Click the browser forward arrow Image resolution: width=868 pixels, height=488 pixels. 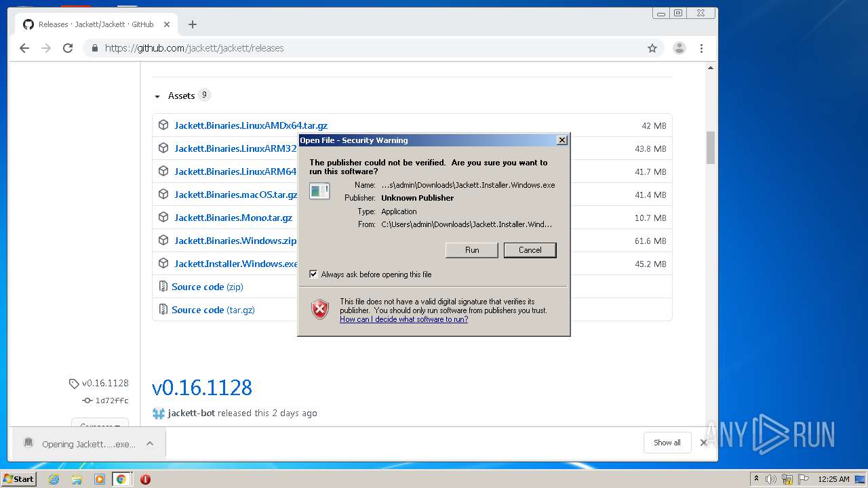tap(46, 48)
